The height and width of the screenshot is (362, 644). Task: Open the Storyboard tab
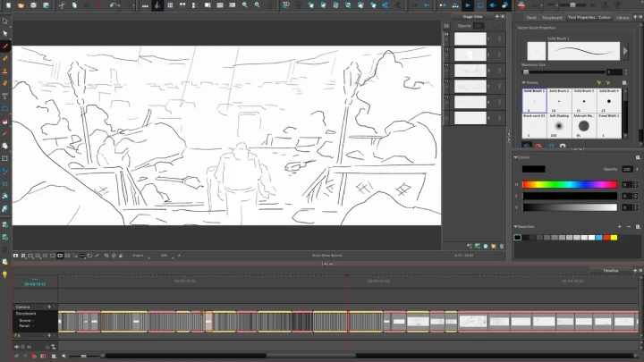(552, 17)
